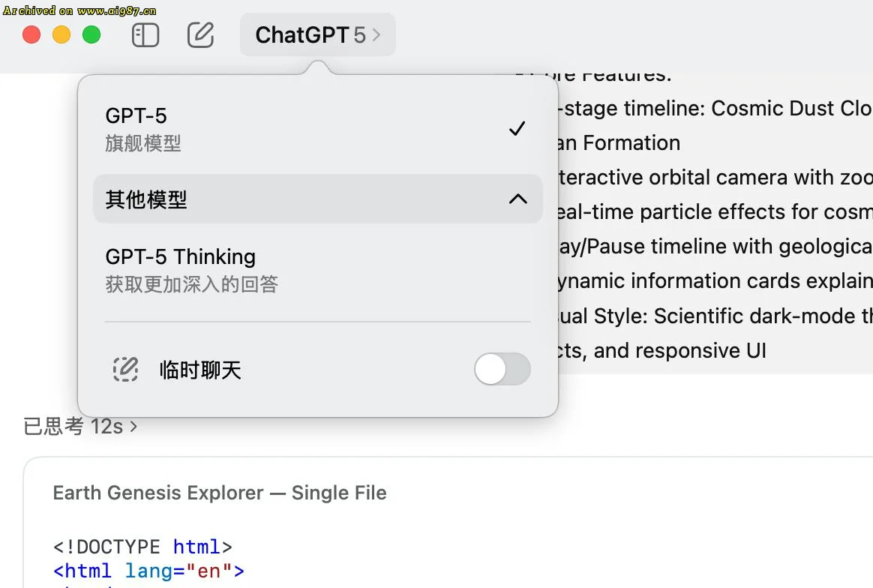Click the 'ay/Pause timeline with geologica' line
Viewport: 873px width, 588px height.
(715, 247)
